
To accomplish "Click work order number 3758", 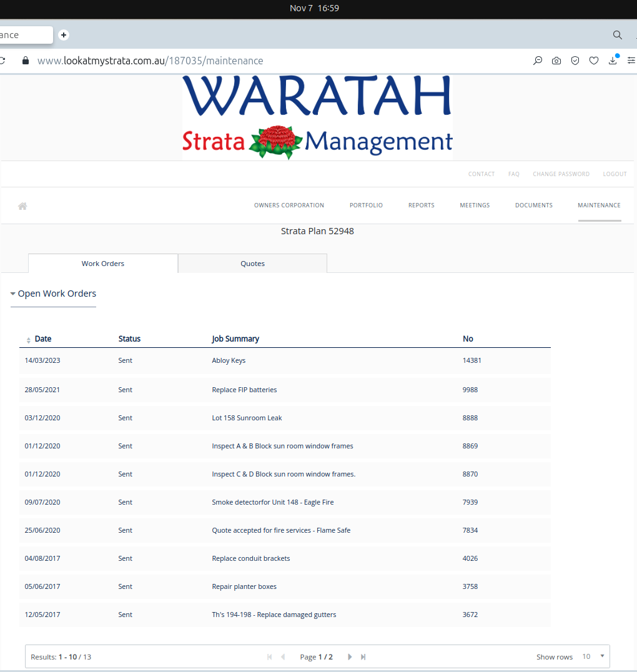I will tap(470, 586).
